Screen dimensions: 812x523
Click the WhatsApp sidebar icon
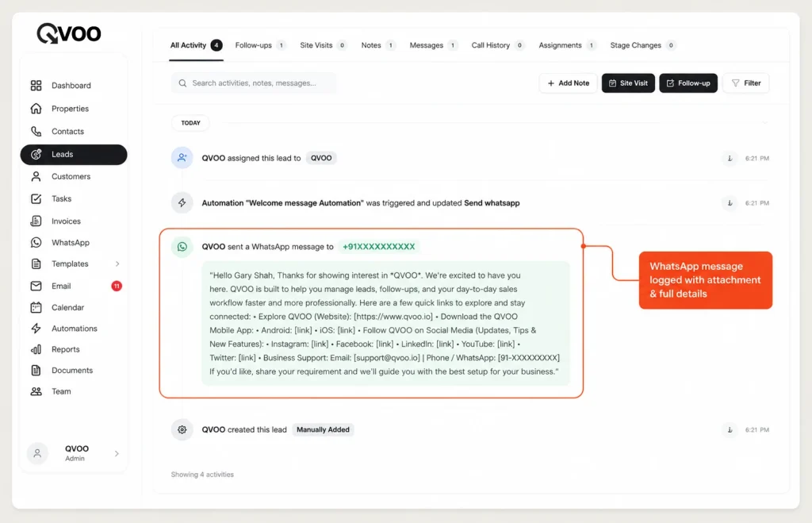(x=36, y=243)
